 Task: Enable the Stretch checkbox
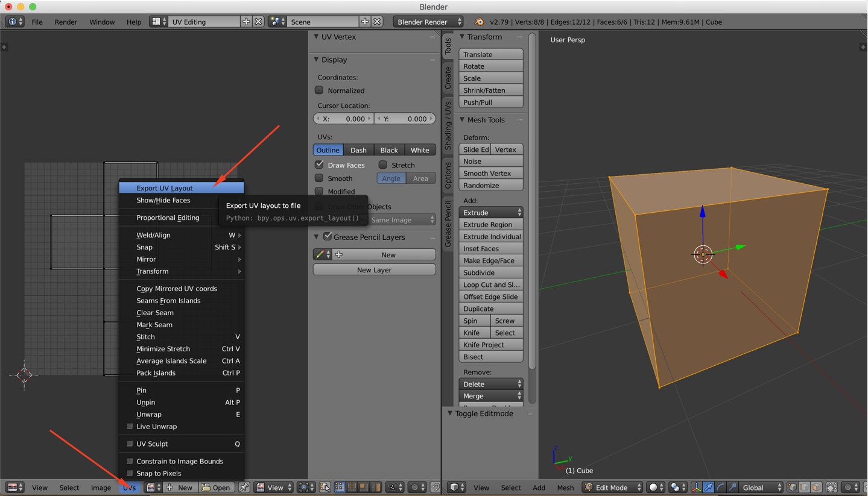382,165
